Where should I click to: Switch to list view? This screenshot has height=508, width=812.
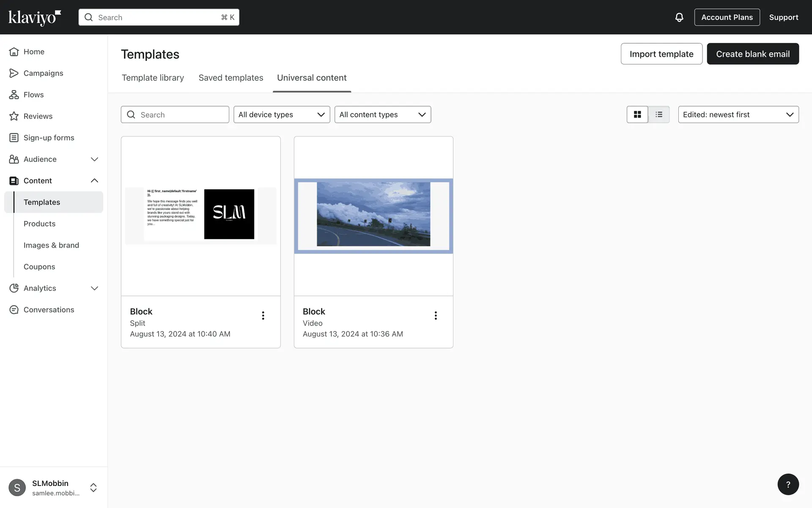point(659,115)
